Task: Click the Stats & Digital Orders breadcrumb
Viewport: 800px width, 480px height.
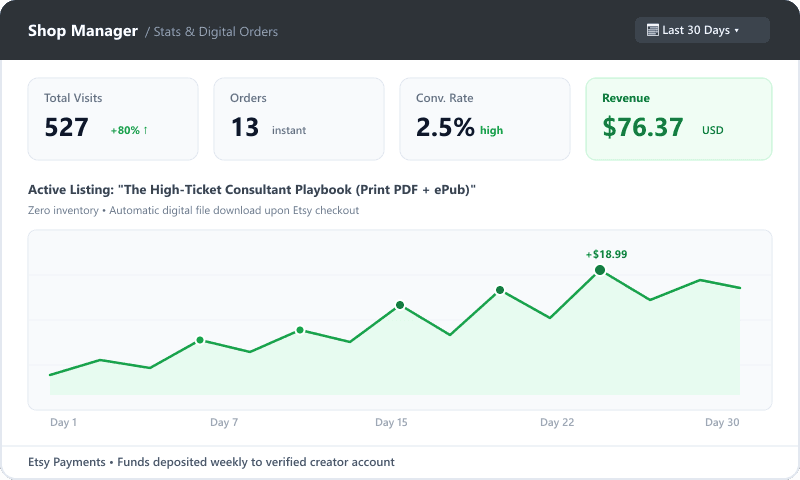Action: [216, 32]
